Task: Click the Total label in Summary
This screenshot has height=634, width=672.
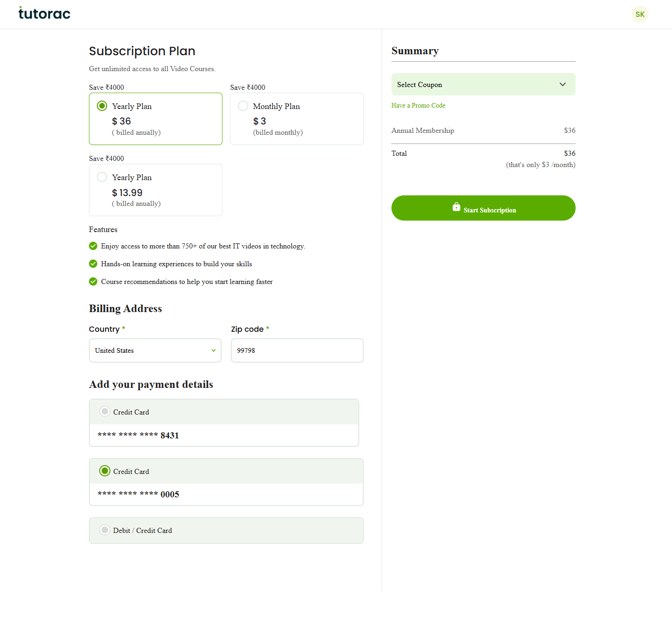Action: (399, 153)
